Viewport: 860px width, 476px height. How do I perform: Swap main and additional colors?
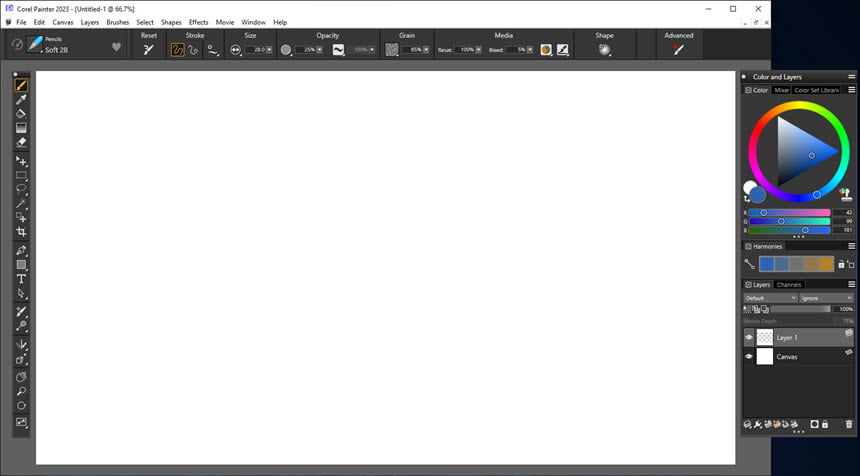click(x=747, y=197)
